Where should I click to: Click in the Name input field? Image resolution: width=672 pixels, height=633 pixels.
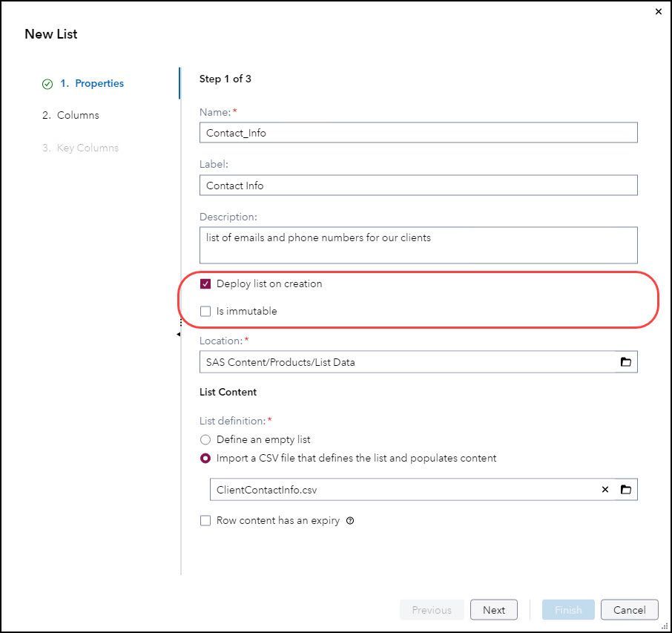418,133
